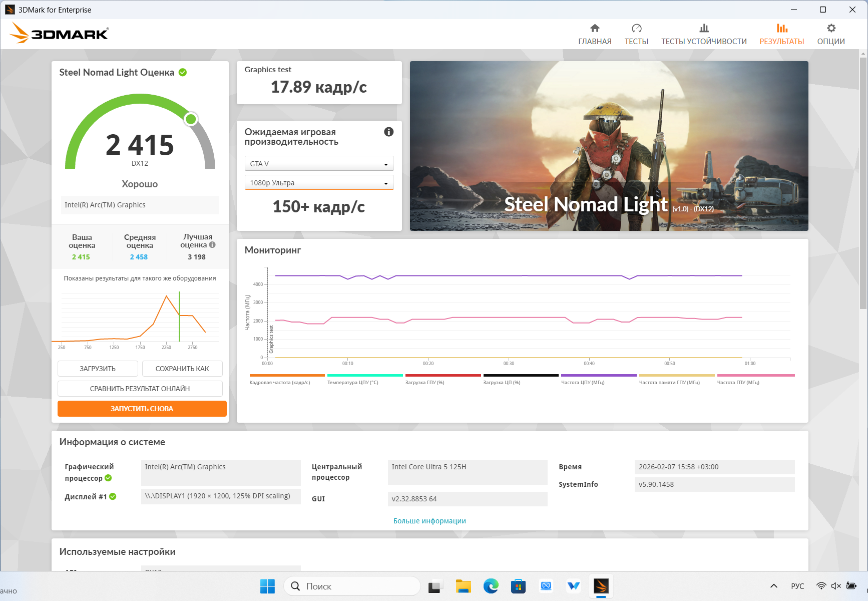
Task: Show hidden system tray icons chevron
Action: 773,586
